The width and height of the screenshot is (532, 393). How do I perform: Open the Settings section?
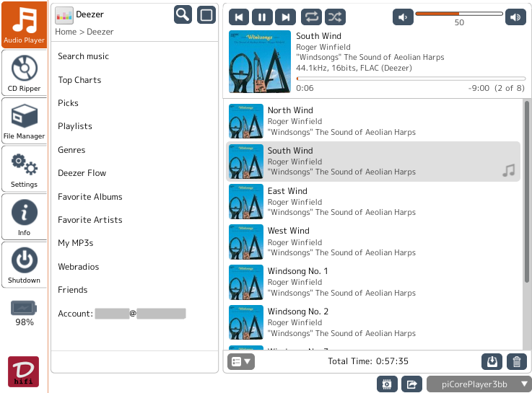click(x=24, y=169)
